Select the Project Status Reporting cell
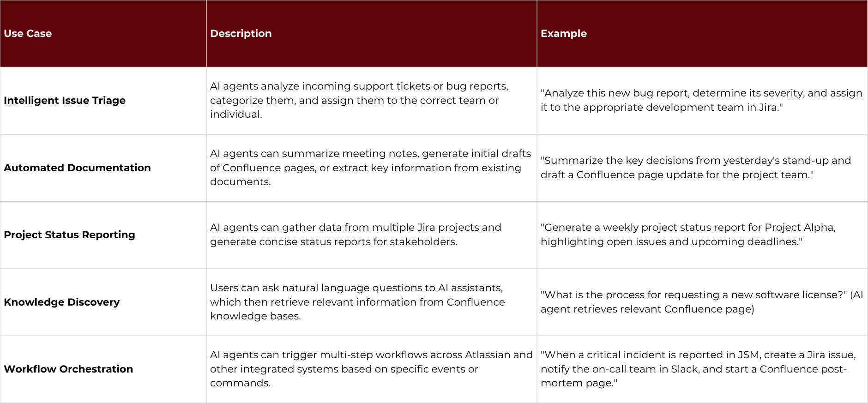Screen dimensions: 868x403 tap(69, 235)
